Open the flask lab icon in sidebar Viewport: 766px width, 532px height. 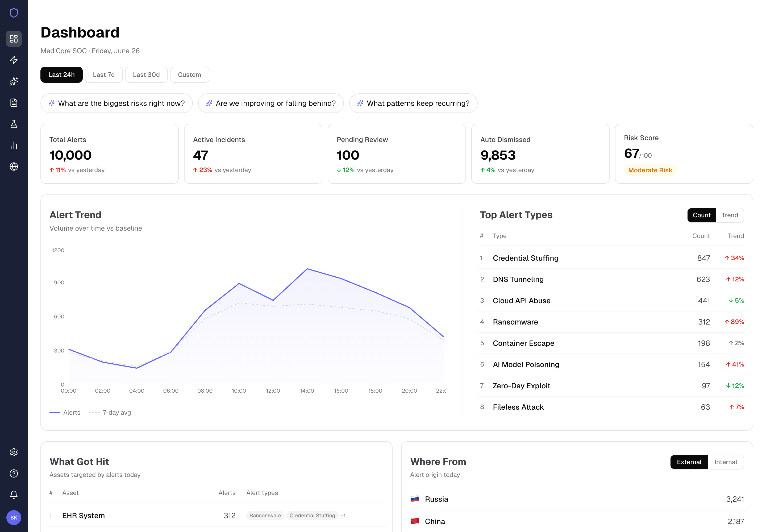point(14,124)
